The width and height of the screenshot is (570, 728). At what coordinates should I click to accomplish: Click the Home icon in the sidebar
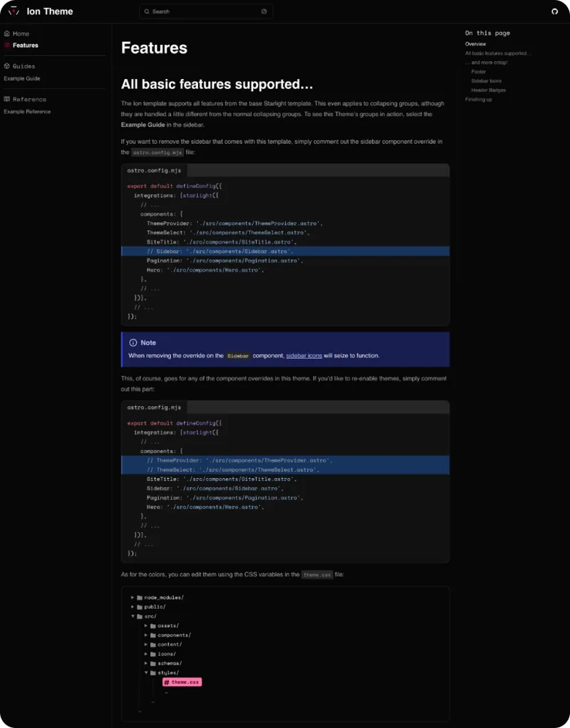(7, 33)
